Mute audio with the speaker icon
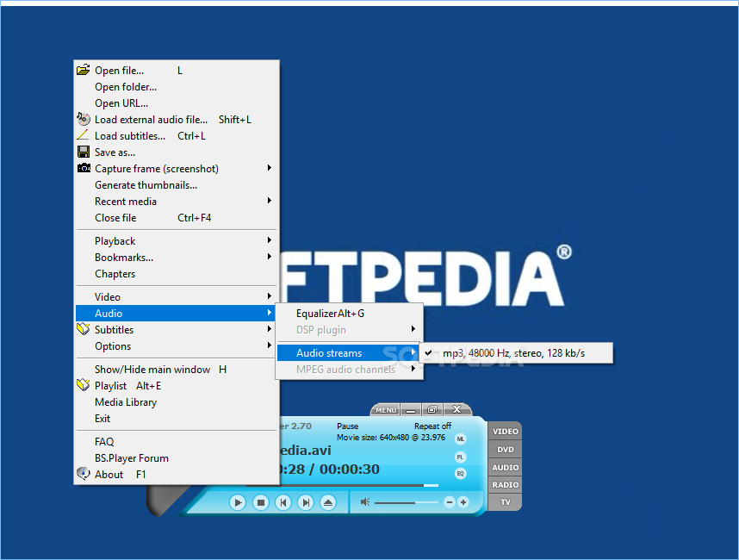The width and height of the screenshot is (739, 560). 365,502
